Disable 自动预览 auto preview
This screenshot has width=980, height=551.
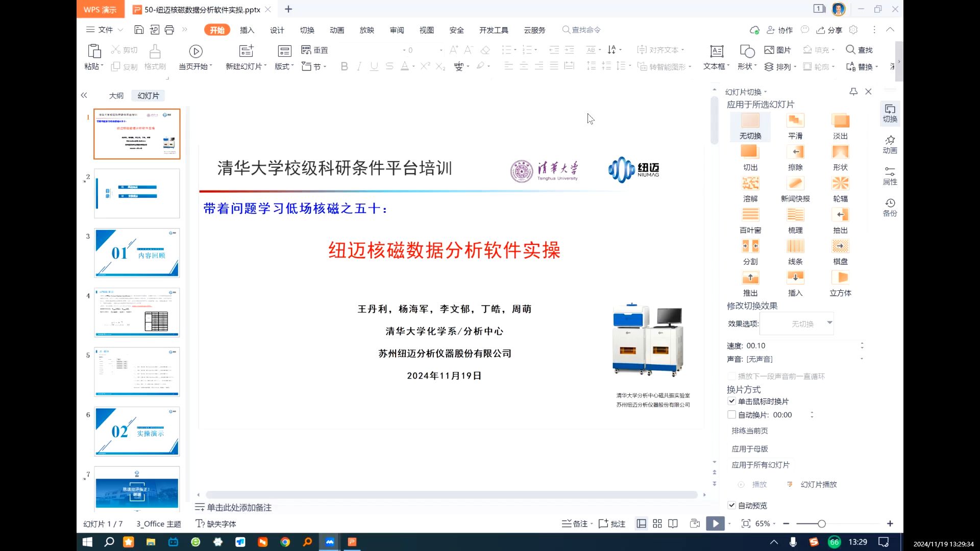click(x=731, y=505)
